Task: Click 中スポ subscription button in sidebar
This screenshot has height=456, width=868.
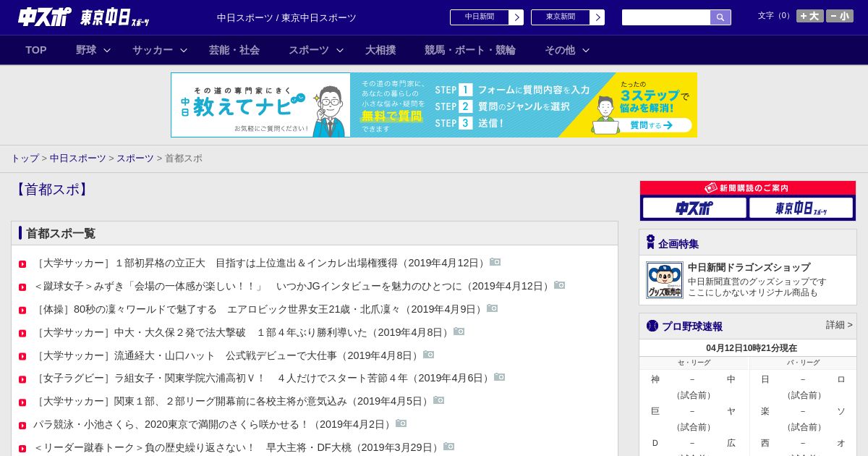Action: pyautogui.click(x=694, y=208)
